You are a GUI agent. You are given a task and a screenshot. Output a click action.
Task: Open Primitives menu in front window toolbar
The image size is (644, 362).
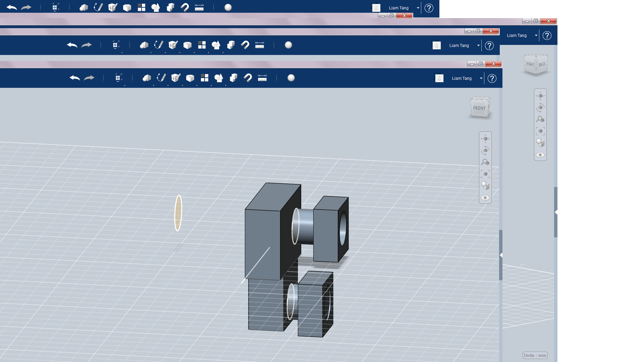tap(147, 78)
